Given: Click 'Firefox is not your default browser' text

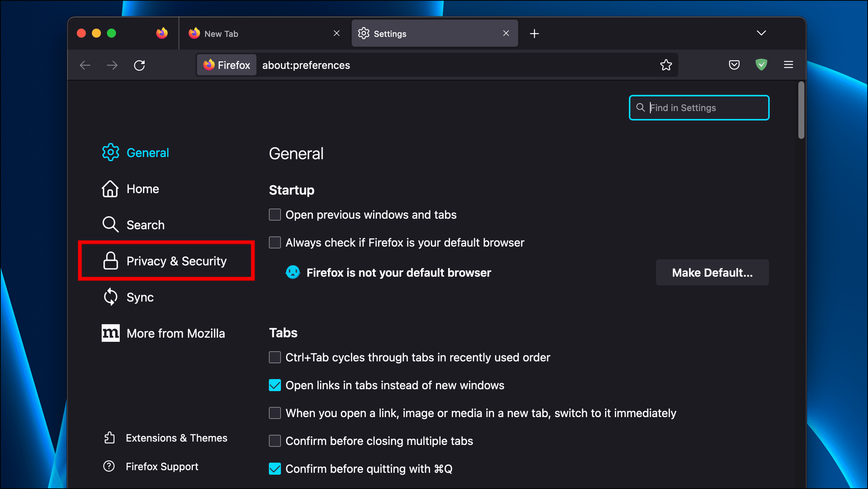Looking at the screenshot, I should click(399, 273).
